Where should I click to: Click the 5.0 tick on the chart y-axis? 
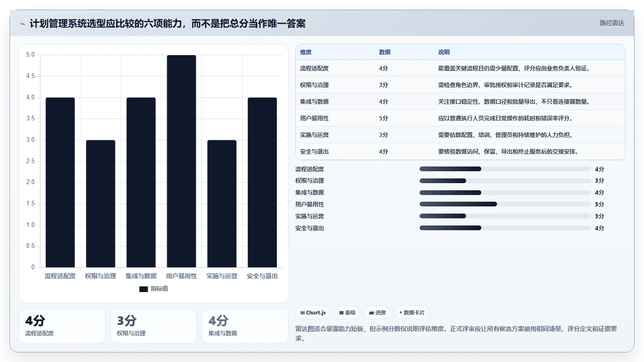(30, 55)
